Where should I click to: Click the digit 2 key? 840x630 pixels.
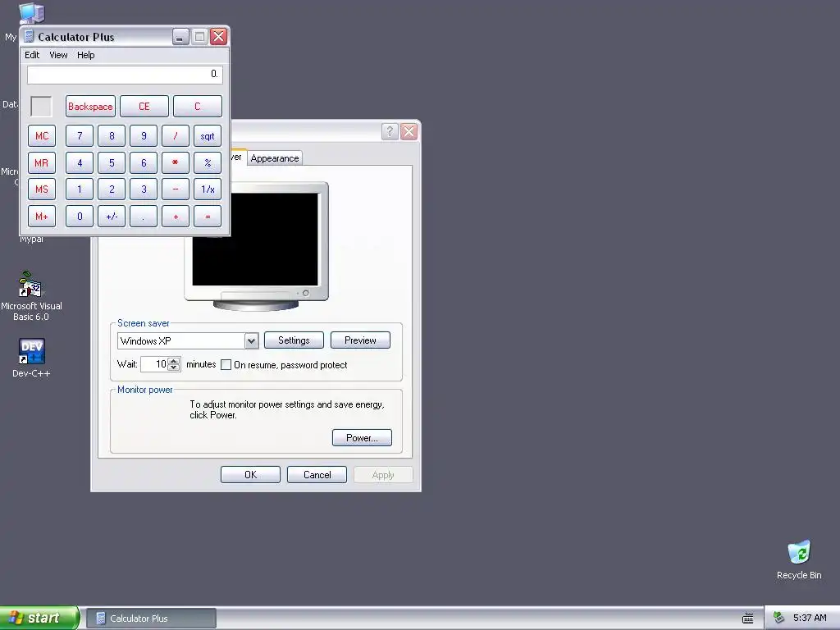coord(112,189)
